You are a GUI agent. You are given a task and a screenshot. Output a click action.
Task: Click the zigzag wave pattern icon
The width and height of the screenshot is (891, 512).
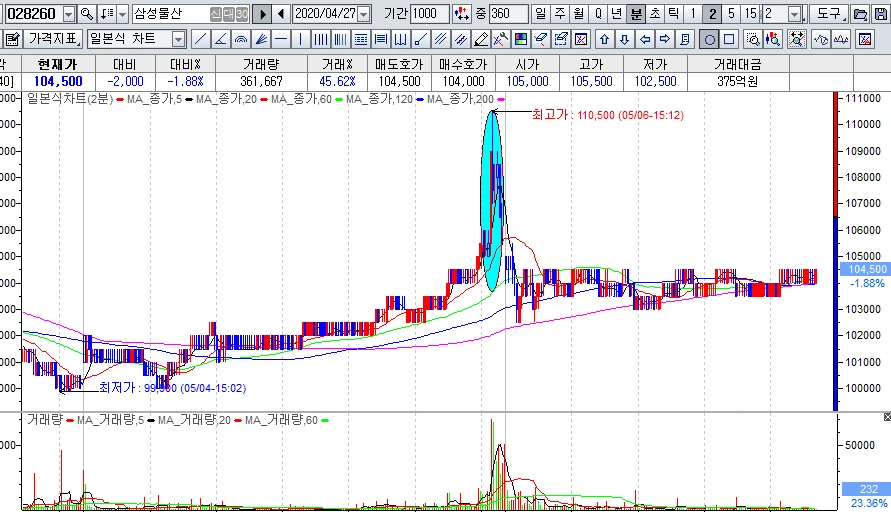840,39
